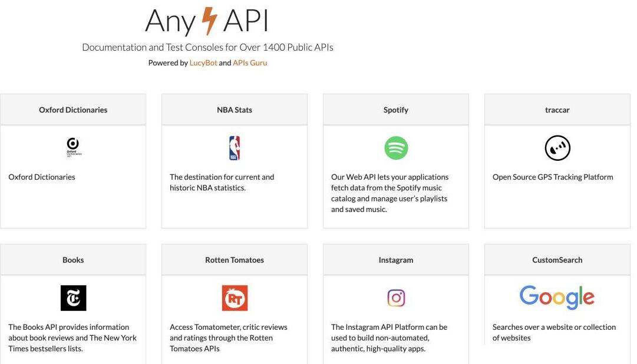637x364 pixels.
Task: Click the Oxford Dictionaries logo icon
Action: (x=73, y=147)
